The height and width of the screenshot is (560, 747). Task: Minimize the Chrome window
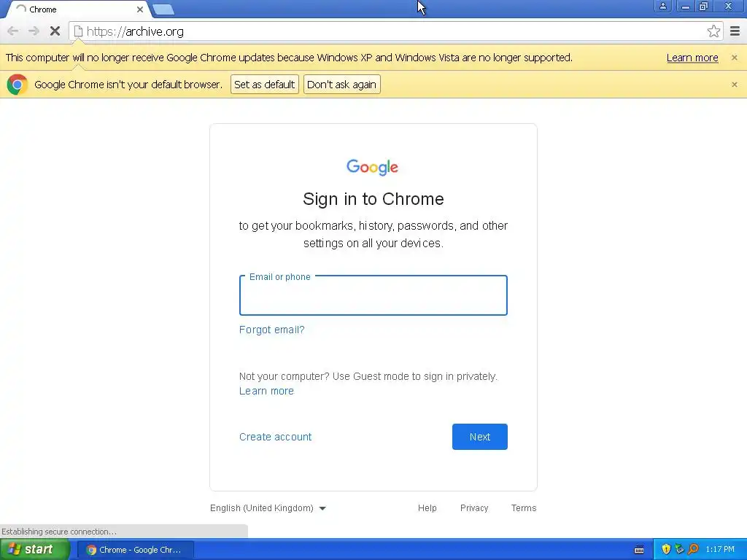(x=685, y=6)
